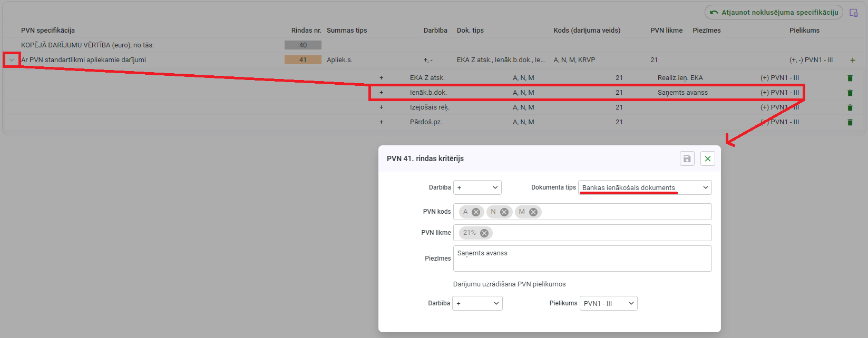This screenshot has height=338, width=868.
Task: Delete the Pārdoš.pz. criterion row
Action: coord(850,122)
